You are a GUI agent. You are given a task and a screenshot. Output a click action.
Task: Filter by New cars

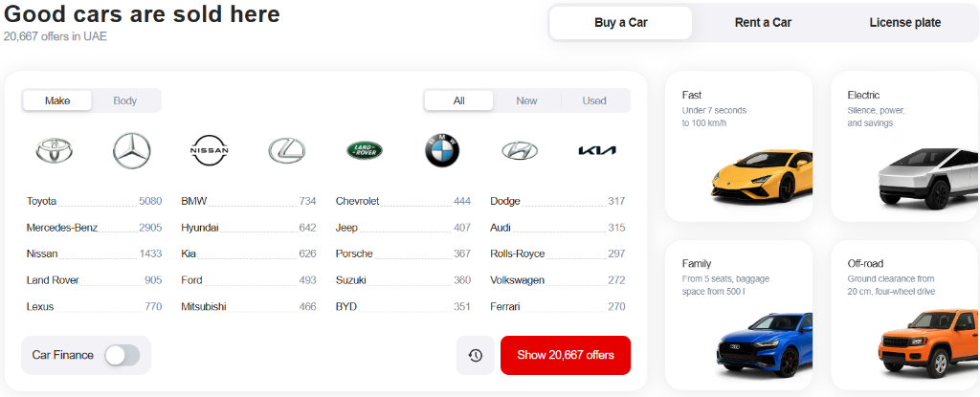[x=527, y=100]
